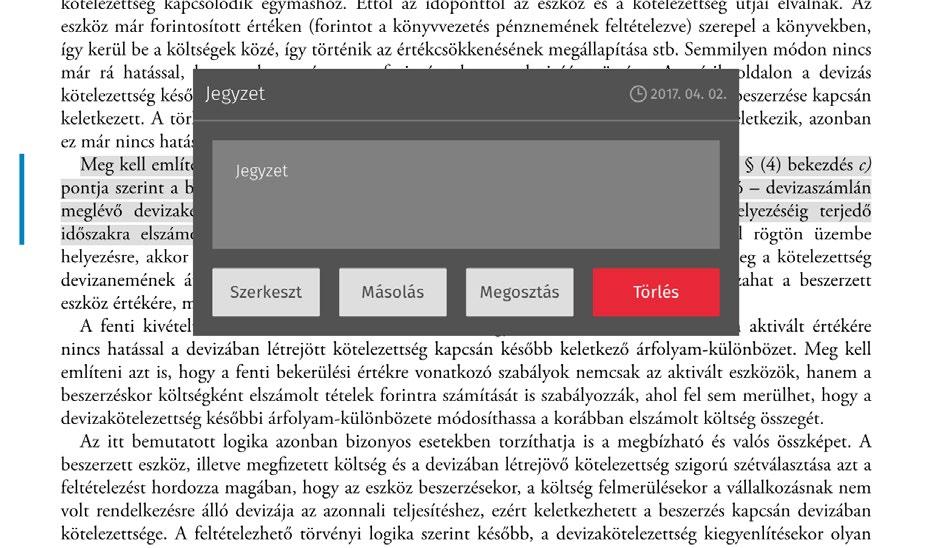Click the highlighted text starting "Meg kell említe"
932x548 pixels.
pos(137,165)
